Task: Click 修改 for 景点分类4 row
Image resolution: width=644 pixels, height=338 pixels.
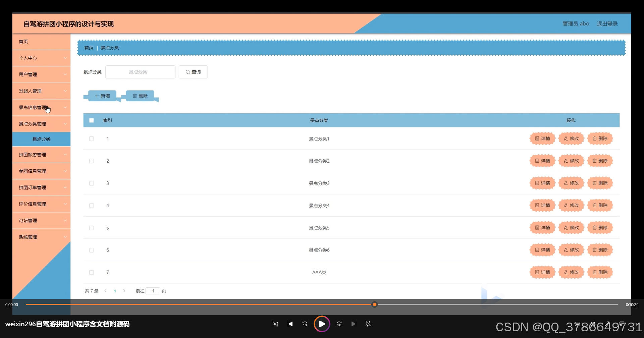Action: 571,205
